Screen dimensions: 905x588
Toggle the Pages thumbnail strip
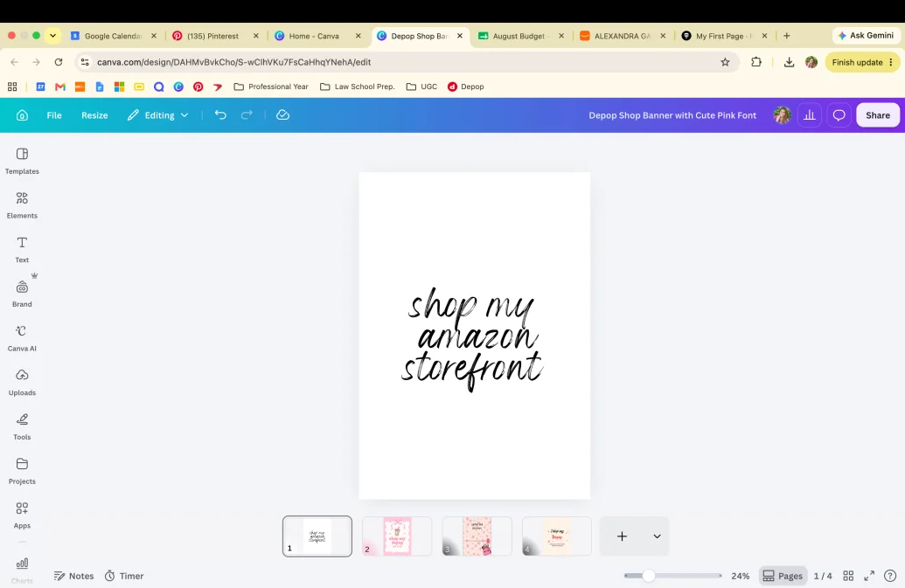point(783,576)
